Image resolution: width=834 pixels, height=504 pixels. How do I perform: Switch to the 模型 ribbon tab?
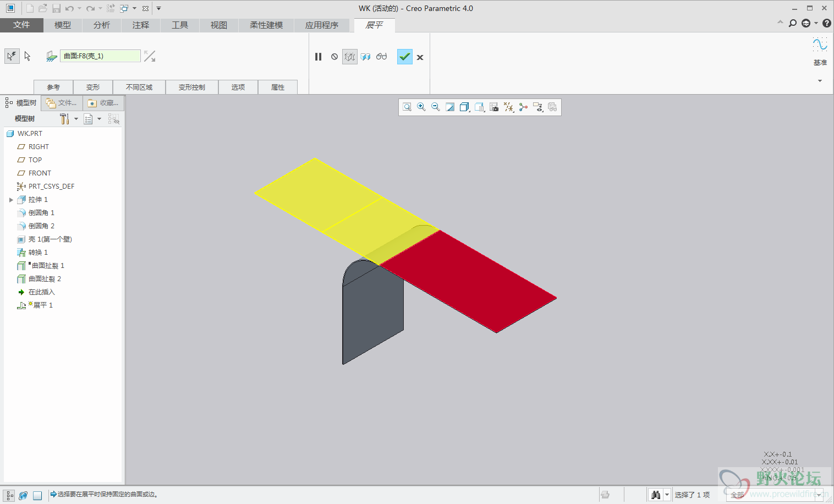(x=63, y=25)
